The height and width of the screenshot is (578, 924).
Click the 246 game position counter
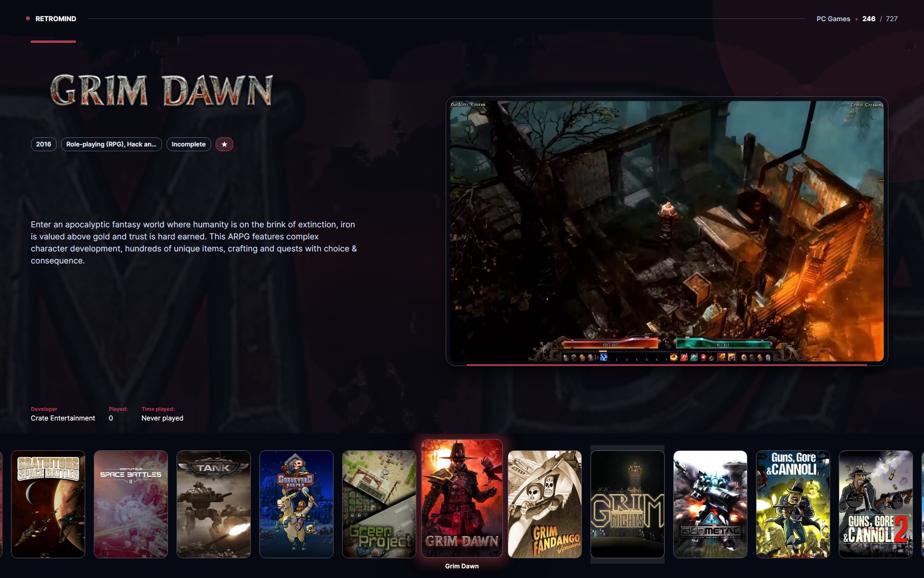(869, 19)
